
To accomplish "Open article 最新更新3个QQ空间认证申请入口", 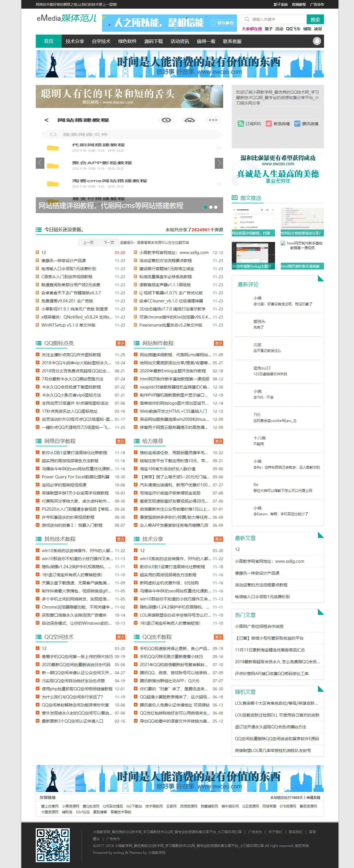I will click(72, 721).
